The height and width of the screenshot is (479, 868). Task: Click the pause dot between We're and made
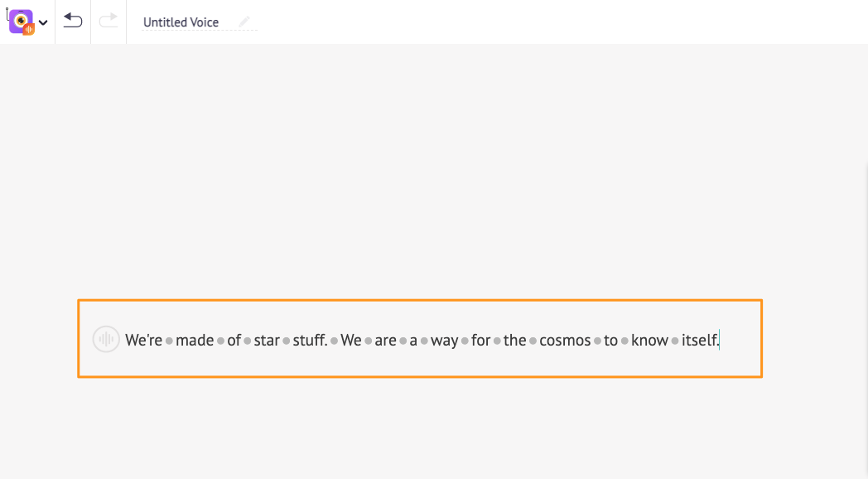[169, 341]
